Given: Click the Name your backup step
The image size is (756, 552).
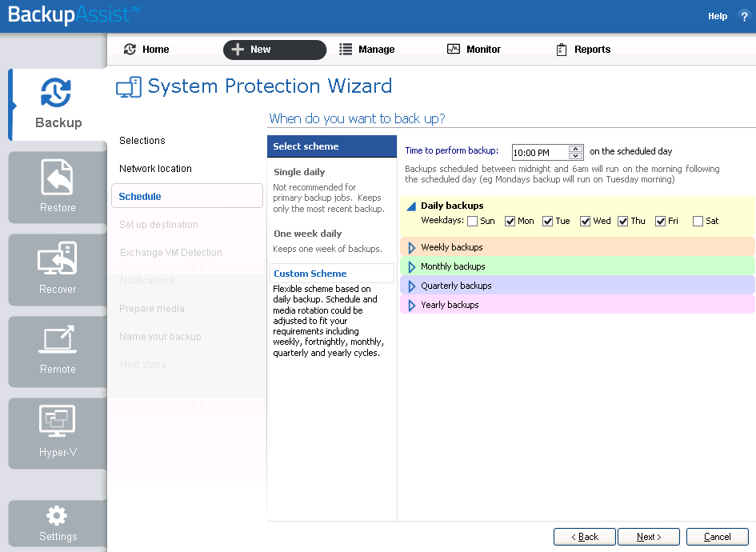Looking at the screenshot, I should pos(160,336).
